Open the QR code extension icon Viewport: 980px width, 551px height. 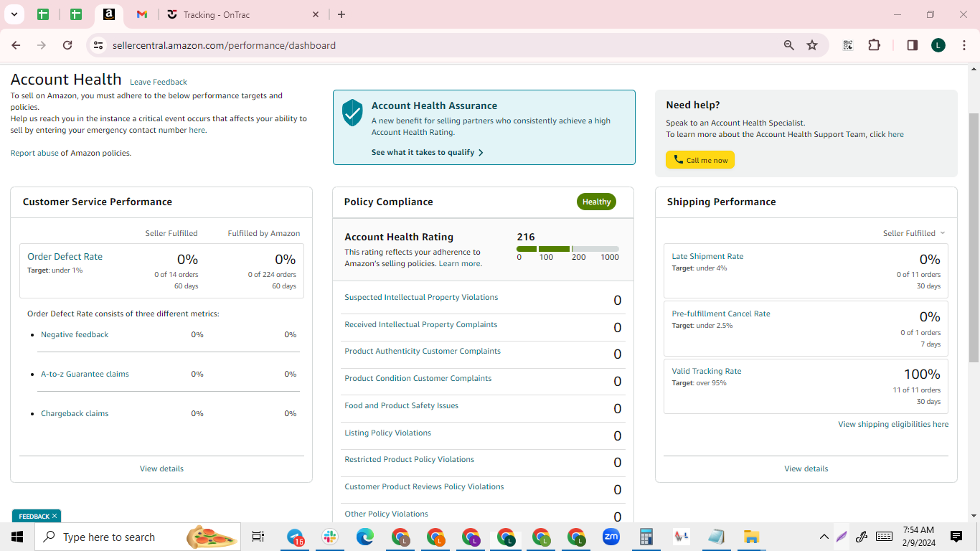848,45
